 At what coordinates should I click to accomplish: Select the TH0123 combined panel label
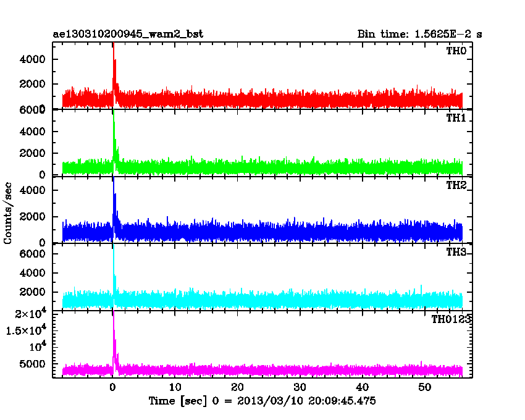click(451, 319)
